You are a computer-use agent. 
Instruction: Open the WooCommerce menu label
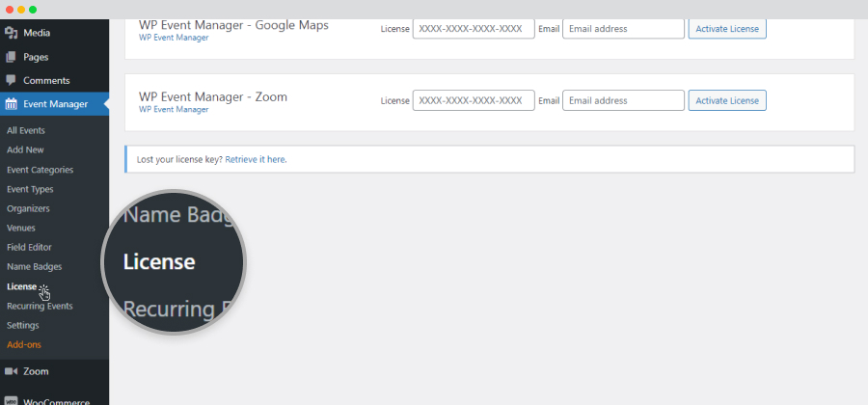57,401
